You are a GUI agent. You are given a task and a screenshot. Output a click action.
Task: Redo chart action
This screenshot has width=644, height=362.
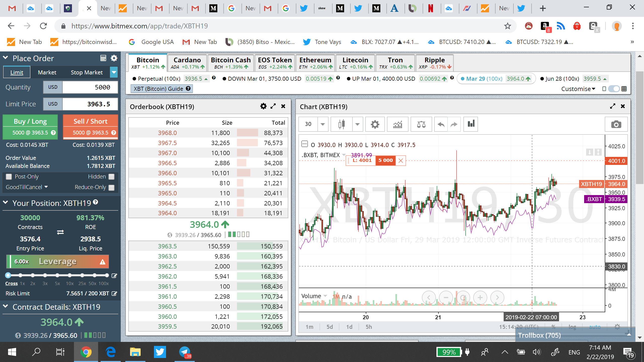[x=454, y=124]
